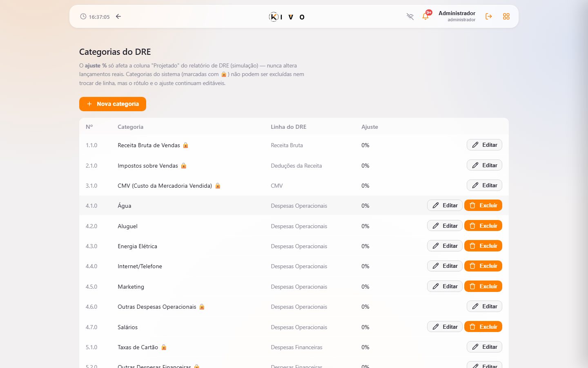588x368 pixels.
Task: Click the offline wifi status icon
Action: [410, 16]
